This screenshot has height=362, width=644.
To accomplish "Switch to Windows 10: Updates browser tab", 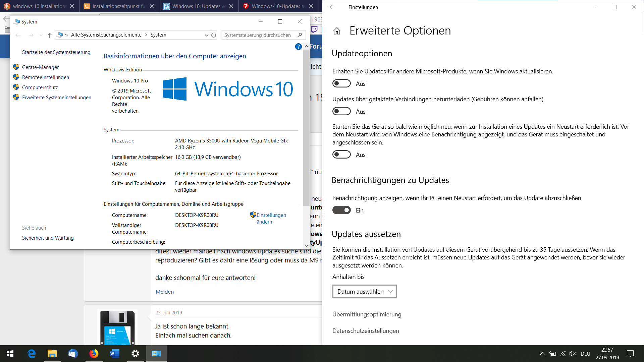I will (199, 6).
